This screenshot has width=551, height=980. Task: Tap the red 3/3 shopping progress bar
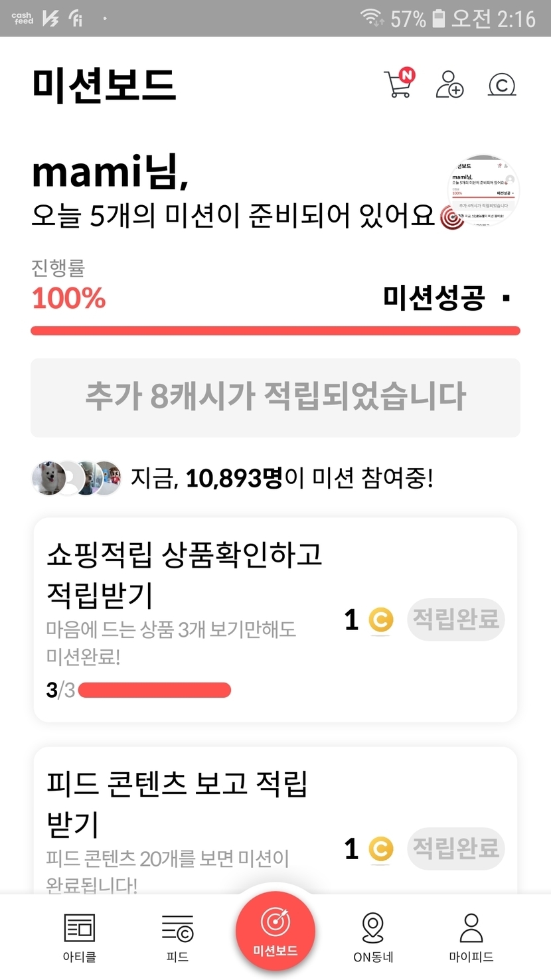tap(154, 691)
